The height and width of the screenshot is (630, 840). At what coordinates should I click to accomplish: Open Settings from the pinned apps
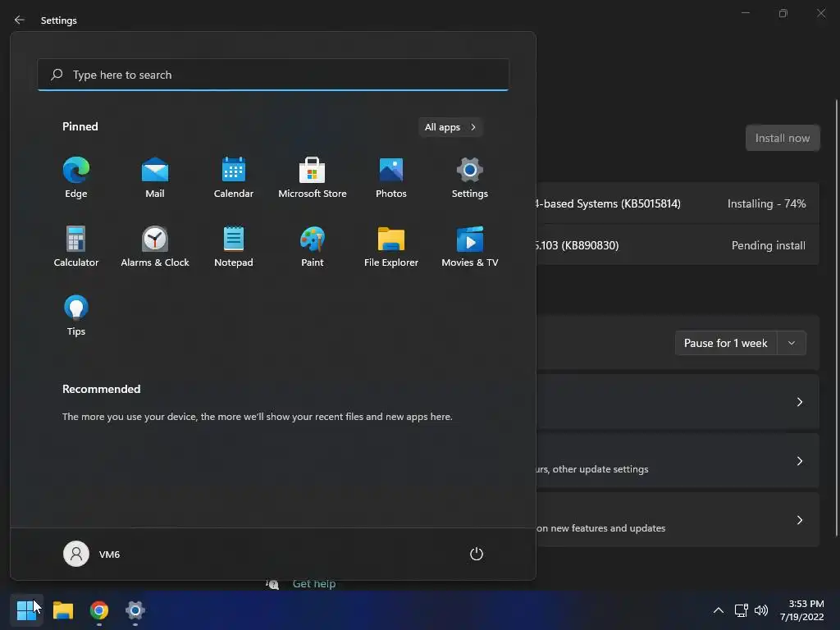470,177
